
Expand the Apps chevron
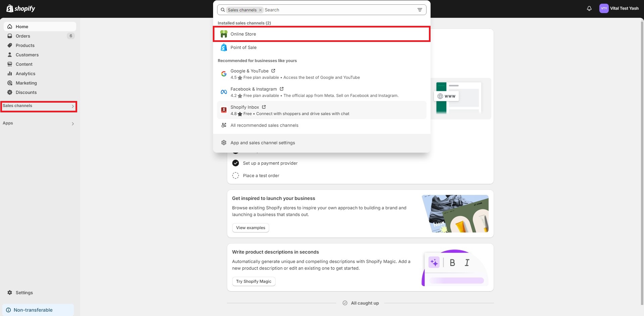73,124
